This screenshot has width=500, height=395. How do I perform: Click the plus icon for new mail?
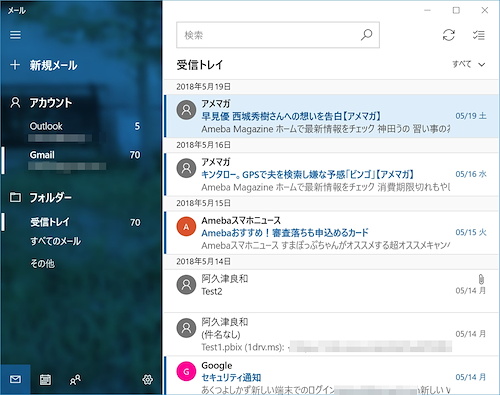point(15,65)
